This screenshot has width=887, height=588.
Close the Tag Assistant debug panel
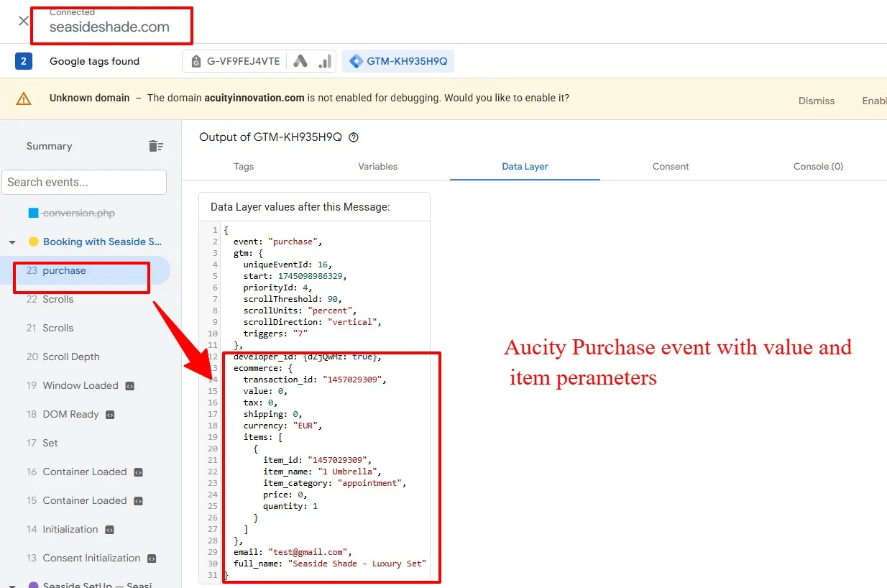[x=23, y=21]
